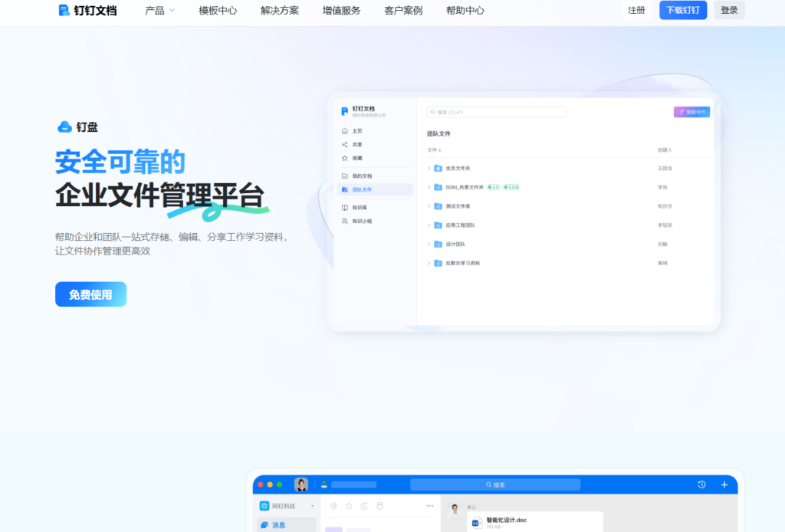Click the people icon beside 知识小组

[x=344, y=221]
